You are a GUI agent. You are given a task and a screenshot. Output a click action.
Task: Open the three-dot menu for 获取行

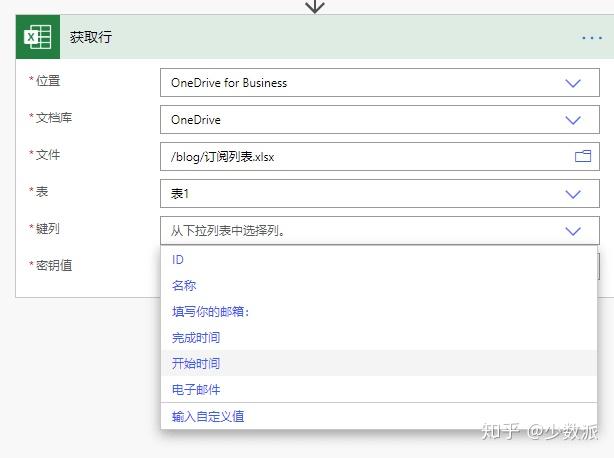point(591,38)
